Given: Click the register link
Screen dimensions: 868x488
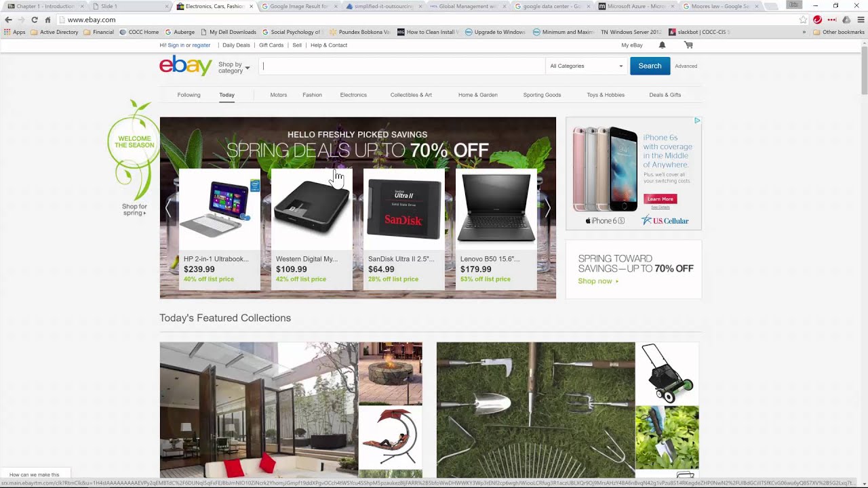Looking at the screenshot, I should (201, 45).
